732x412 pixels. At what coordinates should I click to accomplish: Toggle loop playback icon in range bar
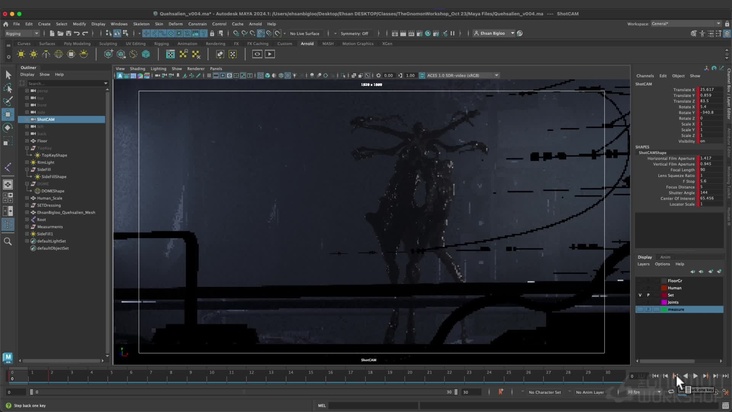click(671, 392)
